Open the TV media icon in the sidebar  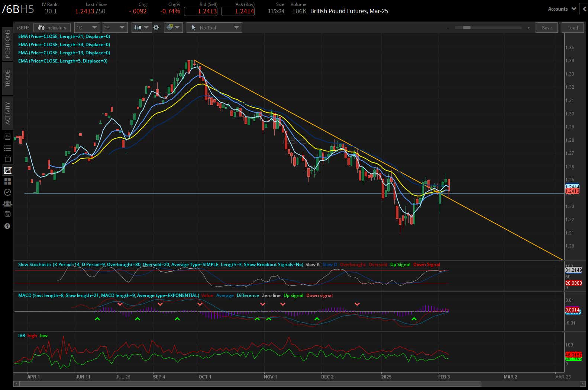coord(7,159)
